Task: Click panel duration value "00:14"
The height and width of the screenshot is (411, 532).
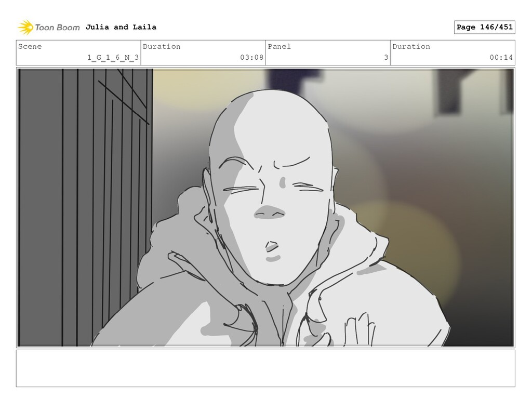Action: click(501, 57)
